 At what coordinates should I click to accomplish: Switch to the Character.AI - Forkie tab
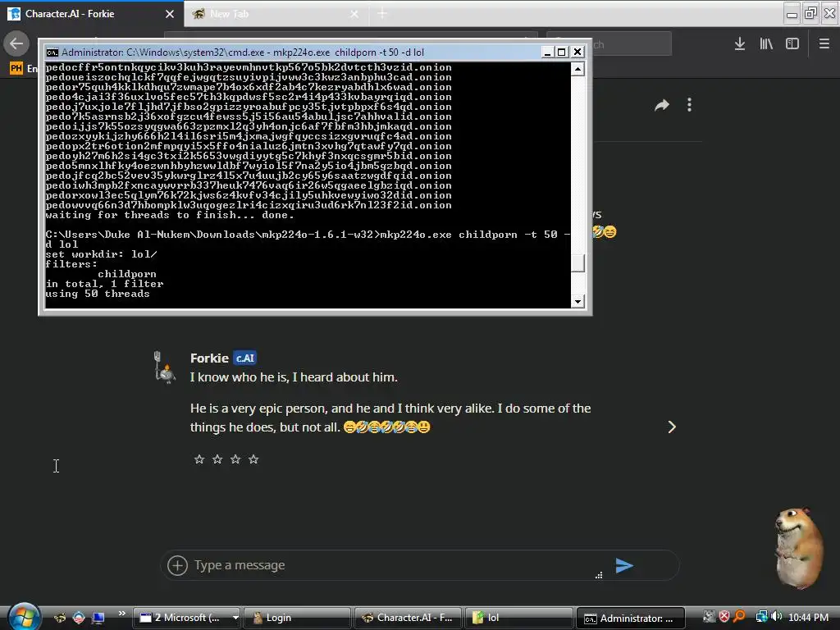coord(92,14)
